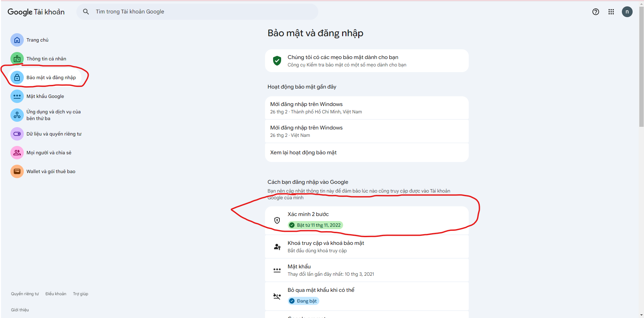Click the Thông tin cá nhân icon
The width and height of the screenshot is (644, 318).
pos(17,59)
